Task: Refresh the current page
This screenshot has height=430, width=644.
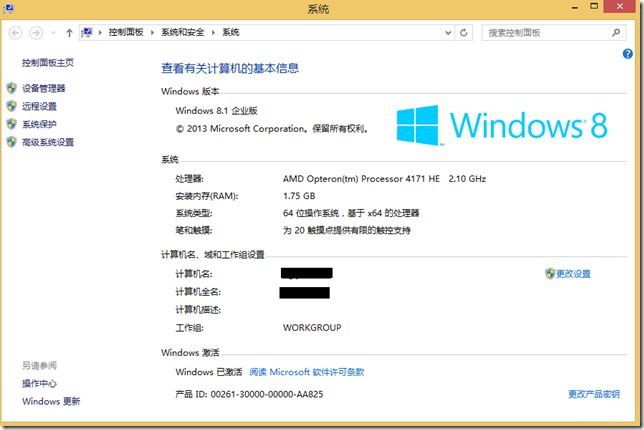Action: (464, 33)
